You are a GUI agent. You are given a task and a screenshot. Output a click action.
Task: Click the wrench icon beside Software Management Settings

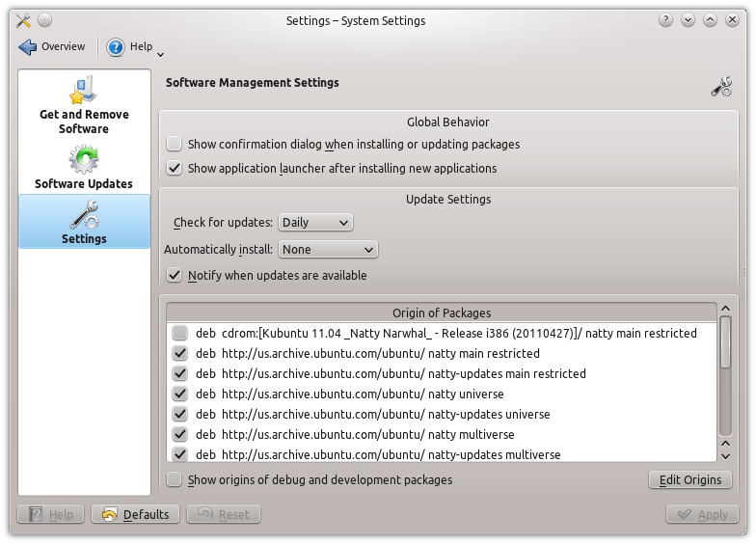721,87
